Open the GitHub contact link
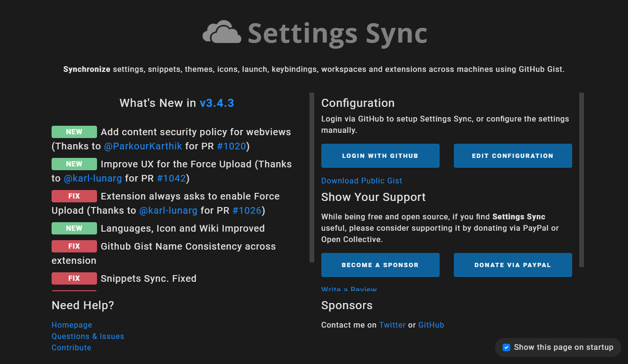The image size is (628, 364). tap(431, 325)
